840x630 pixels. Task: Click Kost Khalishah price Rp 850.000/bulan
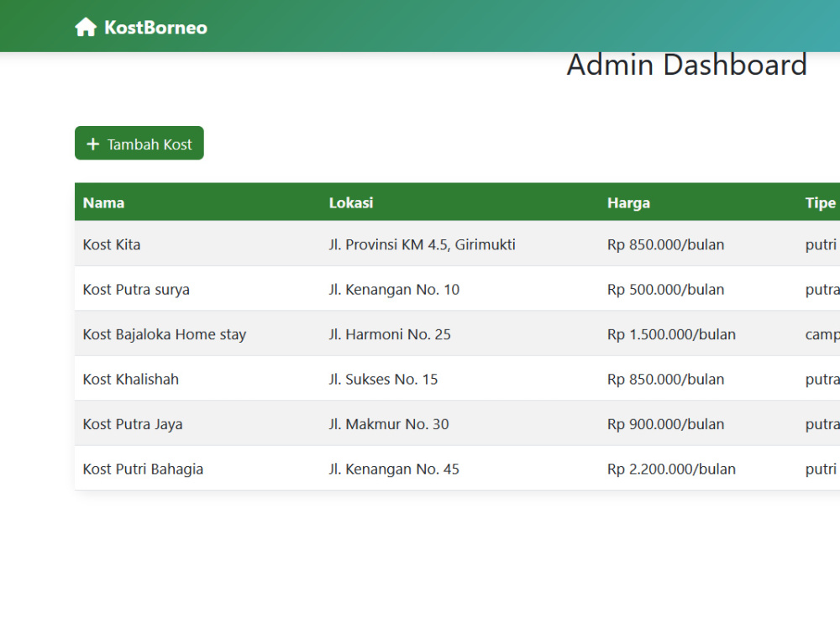point(666,380)
